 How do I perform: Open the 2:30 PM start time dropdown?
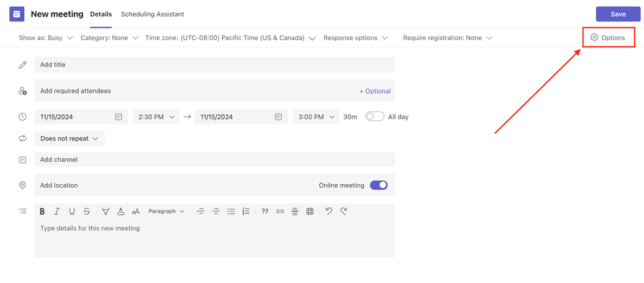(x=156, y=117)
